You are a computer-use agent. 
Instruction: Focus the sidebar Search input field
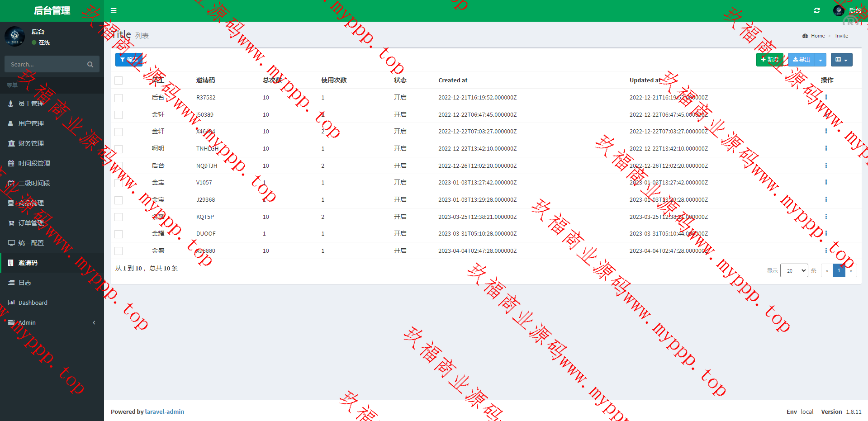pyautogui.click(x=45, y=65)
